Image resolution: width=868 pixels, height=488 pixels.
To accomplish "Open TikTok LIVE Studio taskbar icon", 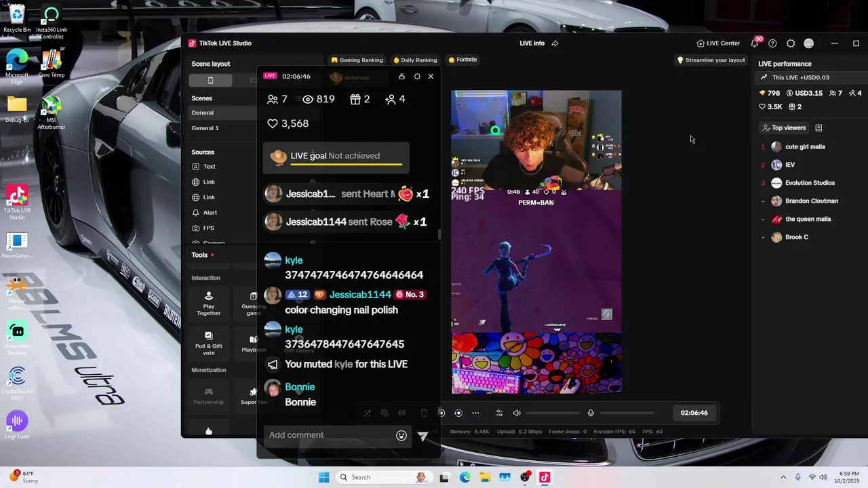I will tap(545, 477).
